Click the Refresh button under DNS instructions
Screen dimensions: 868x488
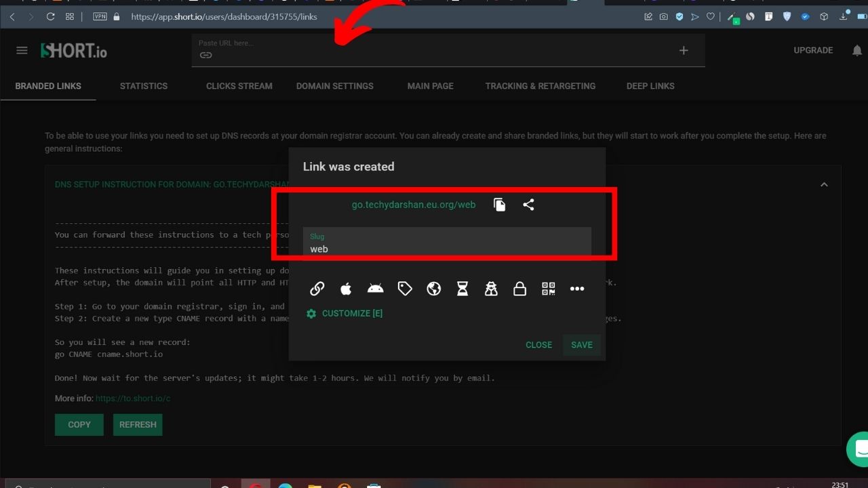138,424
